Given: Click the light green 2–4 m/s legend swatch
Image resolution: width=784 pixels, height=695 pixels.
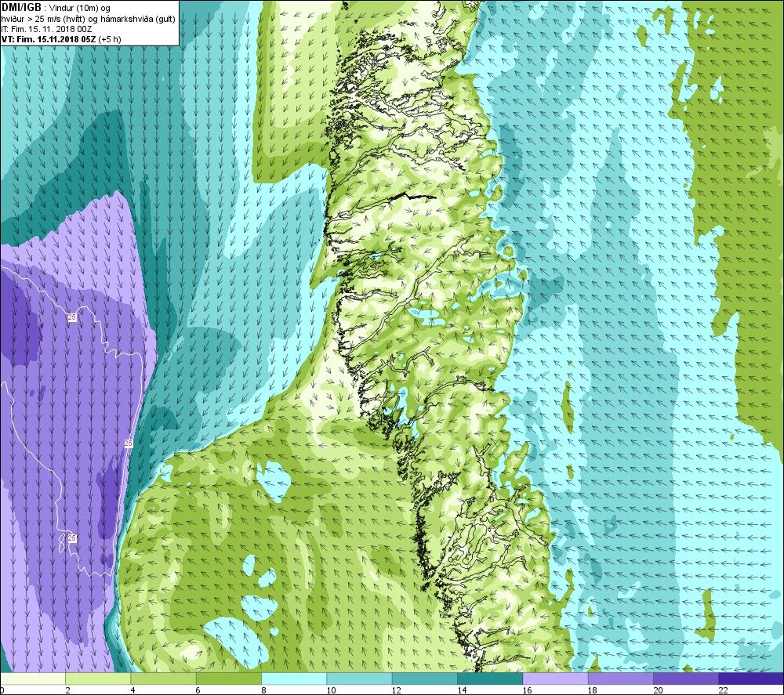Looking at the screenshot, I should click(98, 679).
